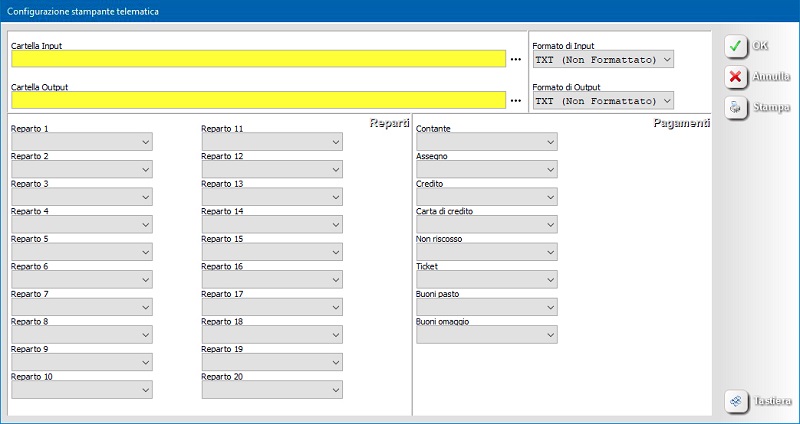
Task: Expand the Reparto 5 dropdown
Action: (x=81, y=252)
